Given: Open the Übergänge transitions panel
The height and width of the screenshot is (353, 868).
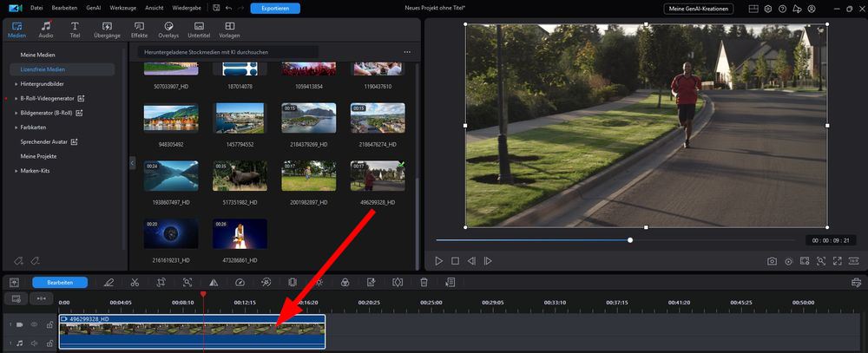Looking at the screenshot, I should click(x=108, y=29).
